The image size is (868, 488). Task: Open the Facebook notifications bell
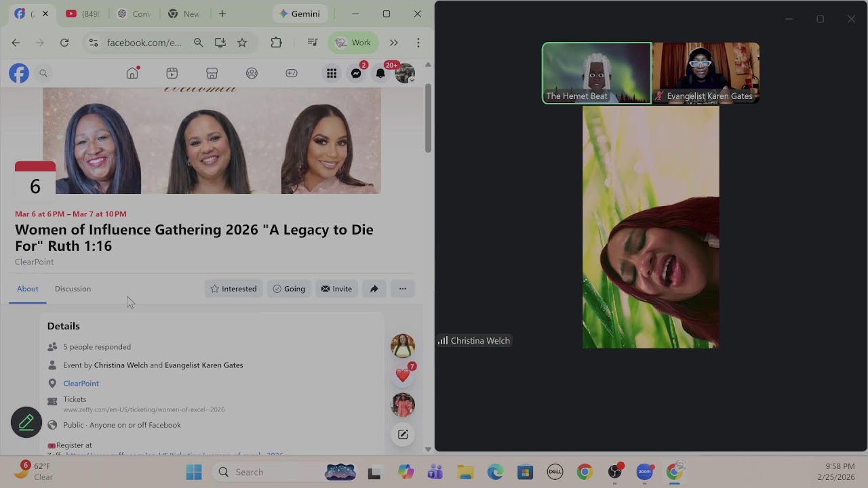[380, 73]
